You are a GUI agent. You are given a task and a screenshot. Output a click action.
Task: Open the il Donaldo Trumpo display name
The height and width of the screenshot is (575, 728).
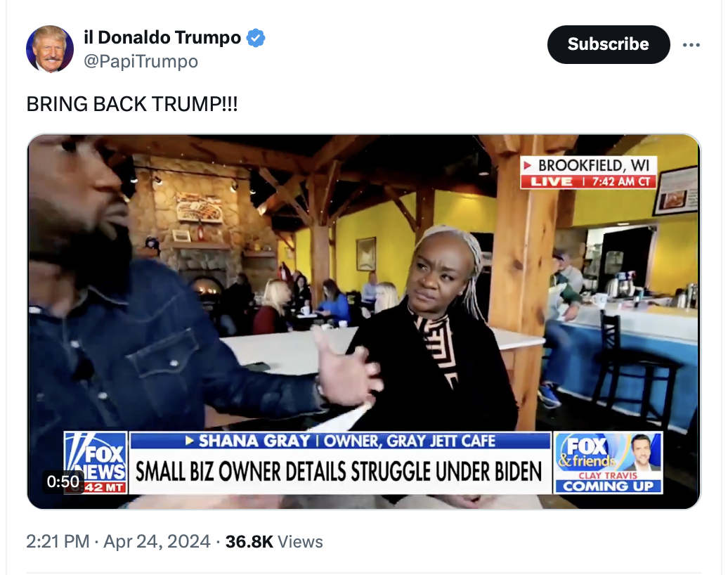click(x=162, y=37)
